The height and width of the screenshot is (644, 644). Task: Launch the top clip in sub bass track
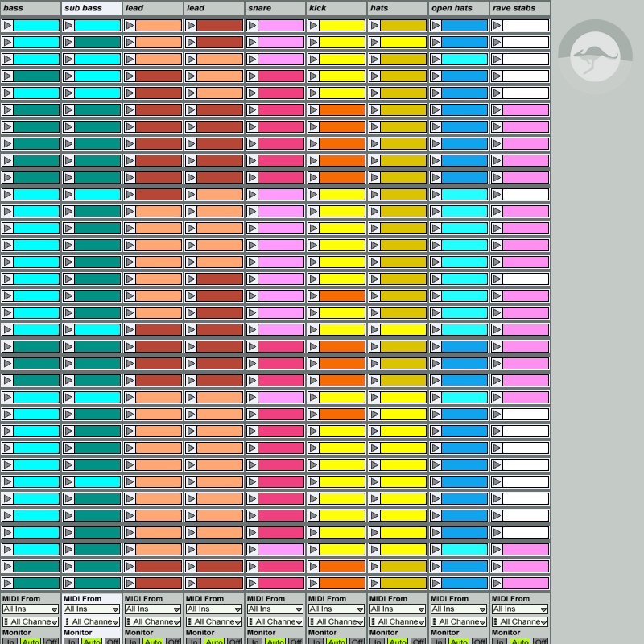[68, 25]
